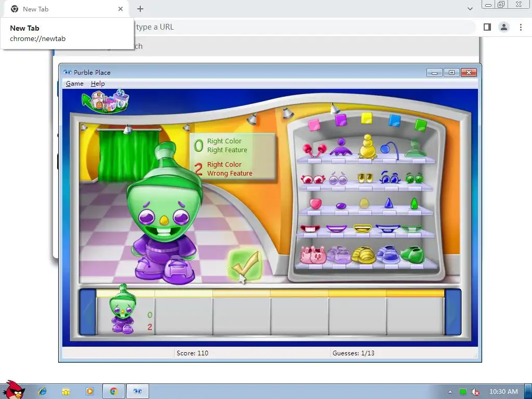Open Chrome tab search dropdown
This screenshot has height=399, width=532.
pyautogui.click(x=470, y=9)
